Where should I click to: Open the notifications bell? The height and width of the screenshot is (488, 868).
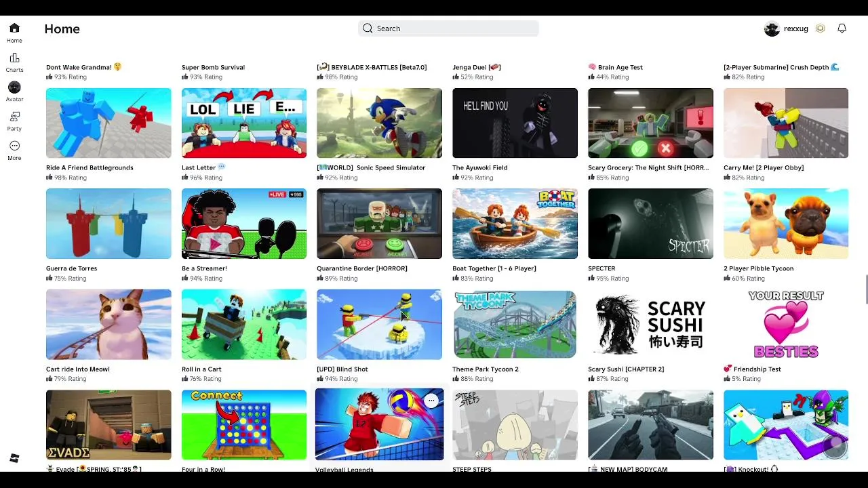click(x=842, y=28)
